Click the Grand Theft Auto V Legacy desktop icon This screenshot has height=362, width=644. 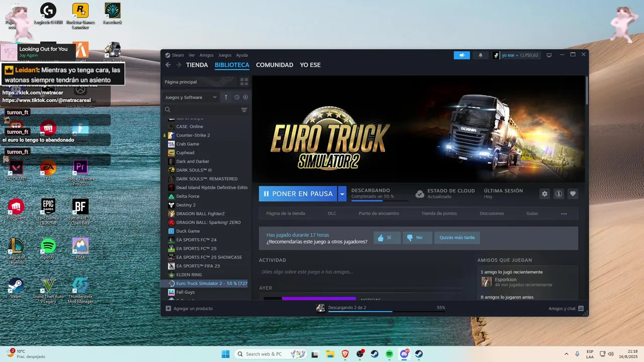[48, 291]
